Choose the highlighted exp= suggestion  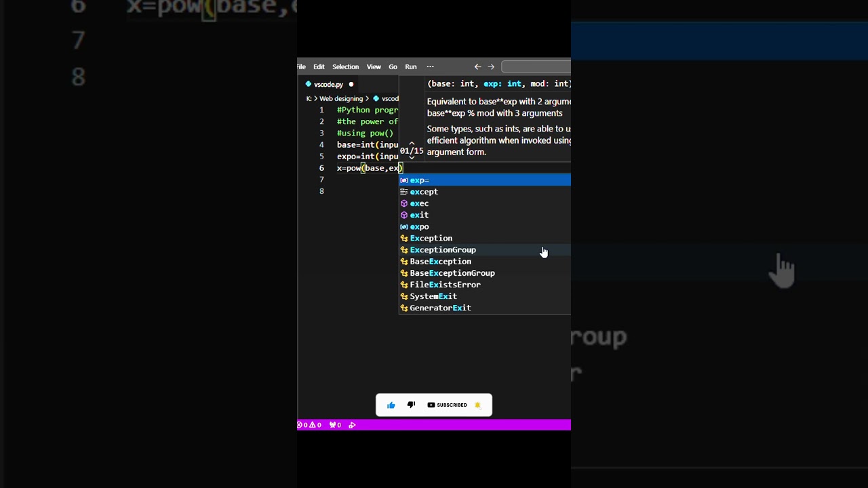tap(485, 180)
